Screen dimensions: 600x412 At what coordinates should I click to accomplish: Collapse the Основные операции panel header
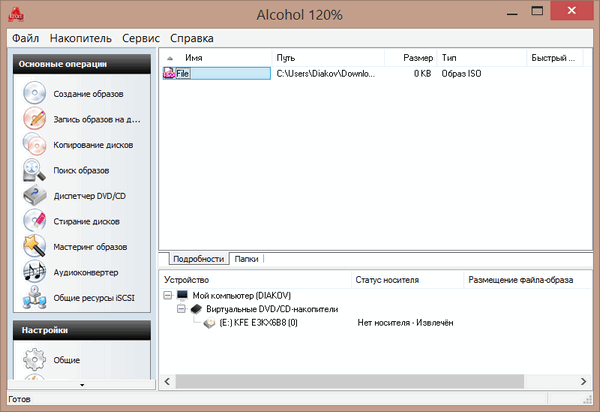point(82,64)
